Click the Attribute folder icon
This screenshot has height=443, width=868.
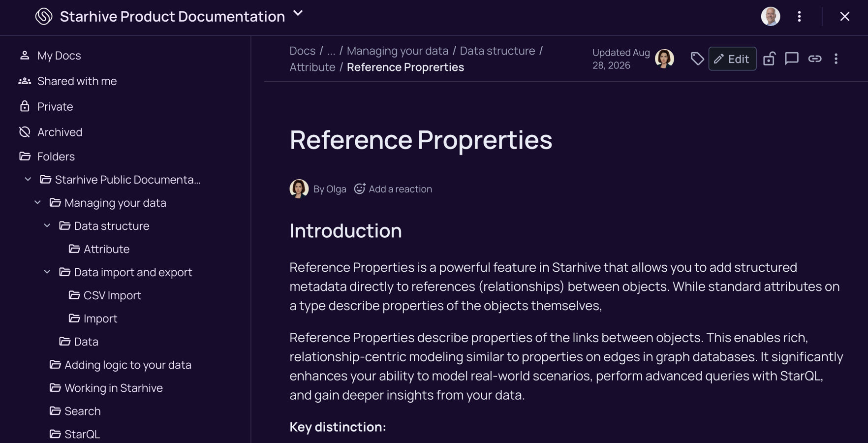point(74,249)
